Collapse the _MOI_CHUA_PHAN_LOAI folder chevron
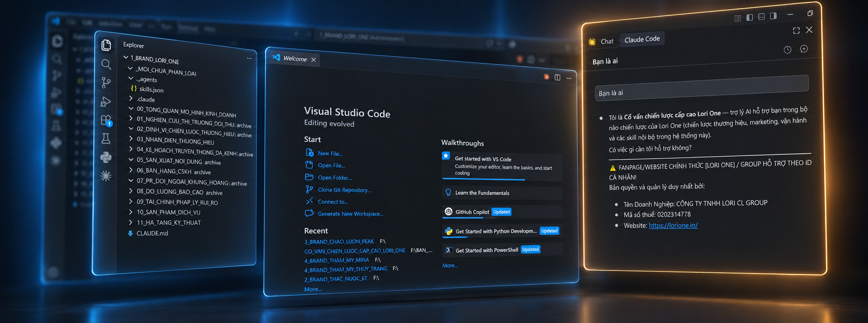This screenshot has height=323, width=868. 130,68
